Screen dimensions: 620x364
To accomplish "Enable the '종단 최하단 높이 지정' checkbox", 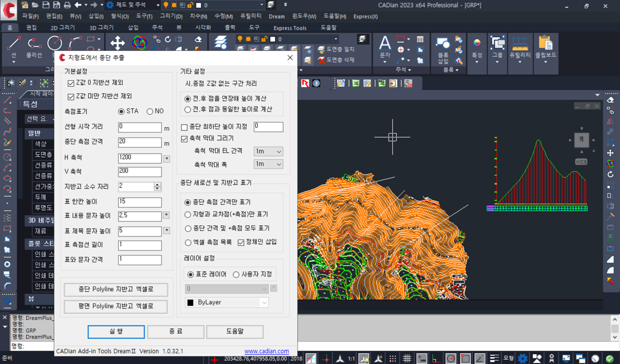I will point(184,127).
